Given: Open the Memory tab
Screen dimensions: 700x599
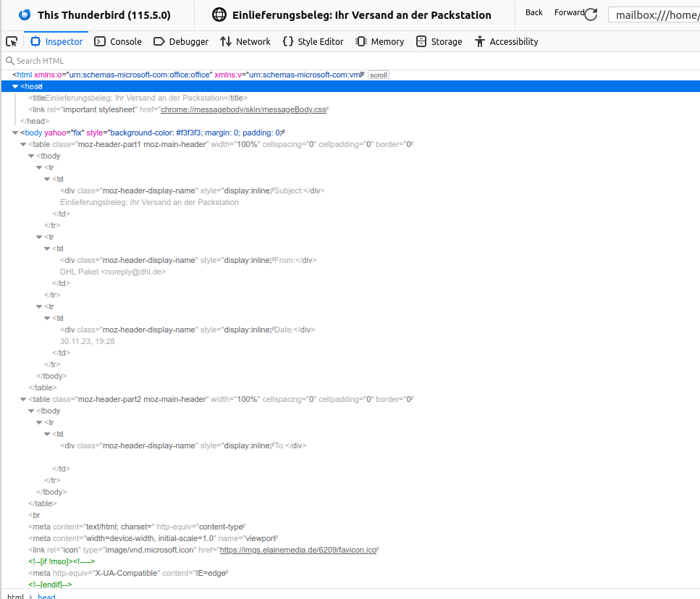Looking at the screenshot, I should click(380, 41).
